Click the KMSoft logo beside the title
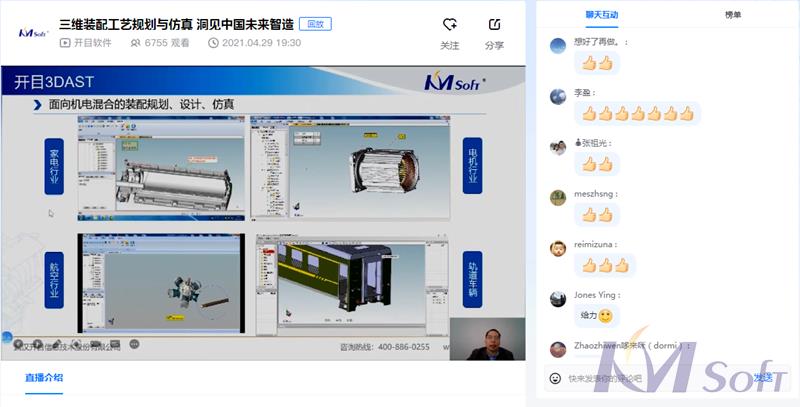800x407 pixels. click(x=33, y=32)
